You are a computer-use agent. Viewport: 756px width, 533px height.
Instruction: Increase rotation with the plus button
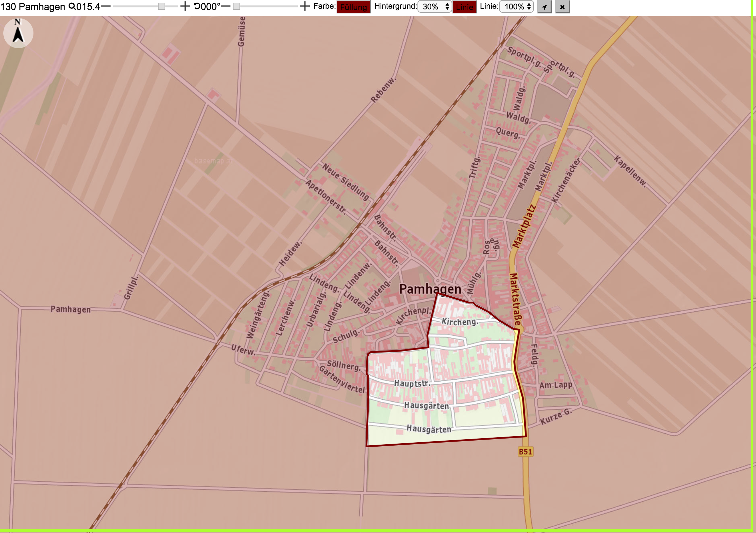pos(305,6)
